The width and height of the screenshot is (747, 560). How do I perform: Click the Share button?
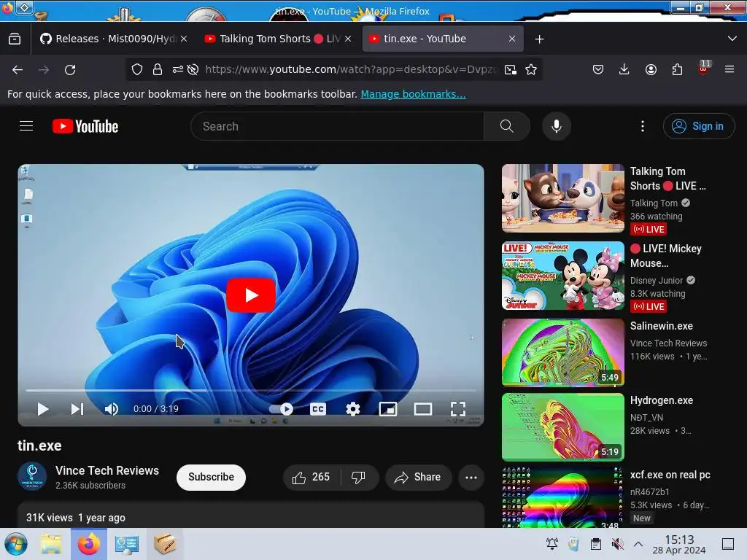(418, 477)
